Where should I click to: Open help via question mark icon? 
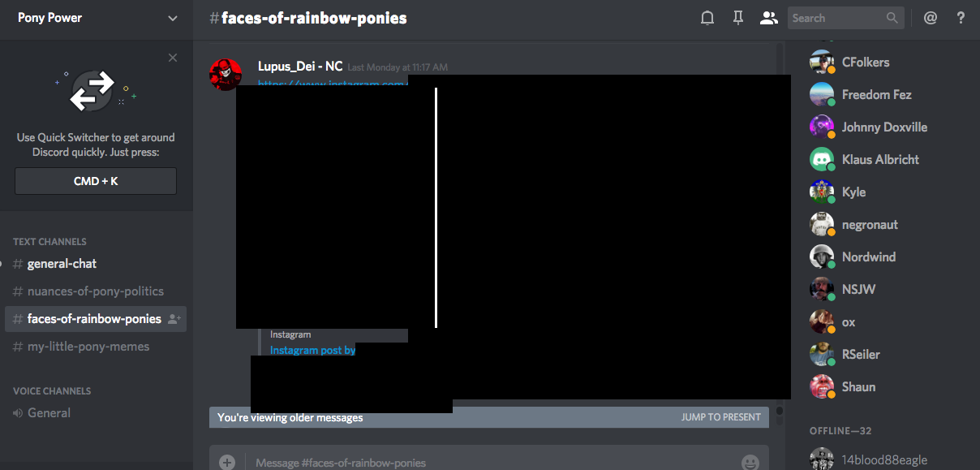pos(961,18)
